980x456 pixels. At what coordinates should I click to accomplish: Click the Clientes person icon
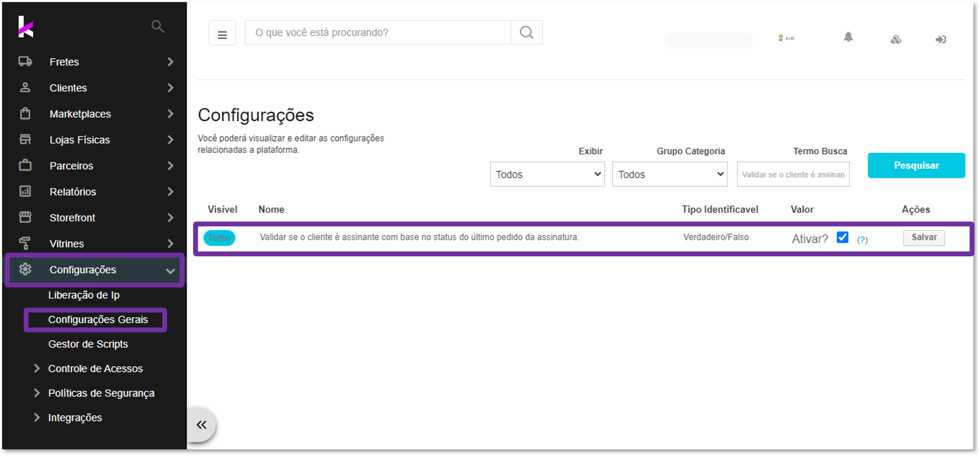coord(25,88)
